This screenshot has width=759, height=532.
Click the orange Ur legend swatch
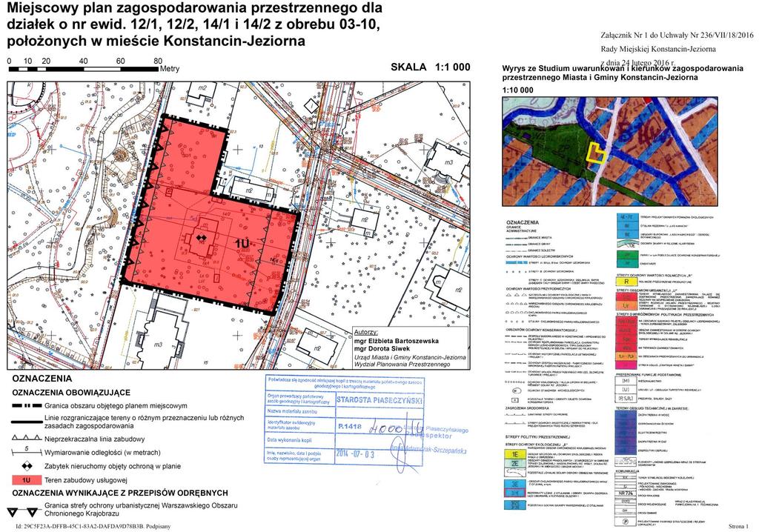(x=626, y=306)
